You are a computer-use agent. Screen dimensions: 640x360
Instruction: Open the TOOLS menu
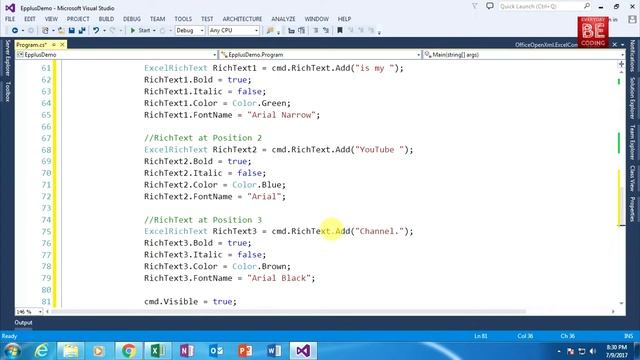pos(183,19)
